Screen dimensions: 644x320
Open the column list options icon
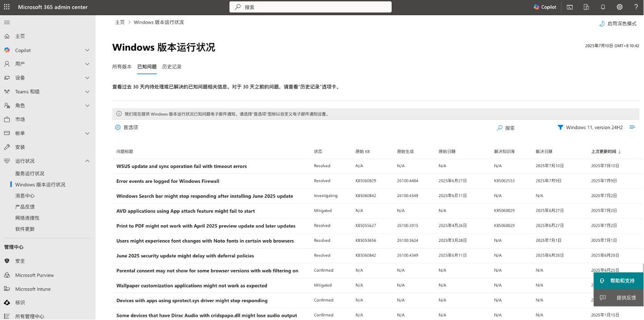(x=632, y=127)
